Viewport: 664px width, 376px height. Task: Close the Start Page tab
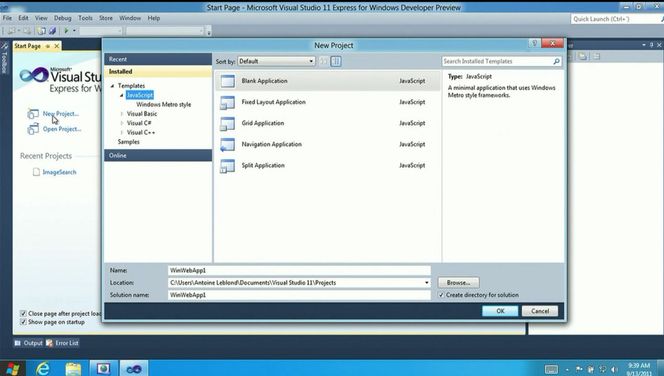click(x=56, y=46)
